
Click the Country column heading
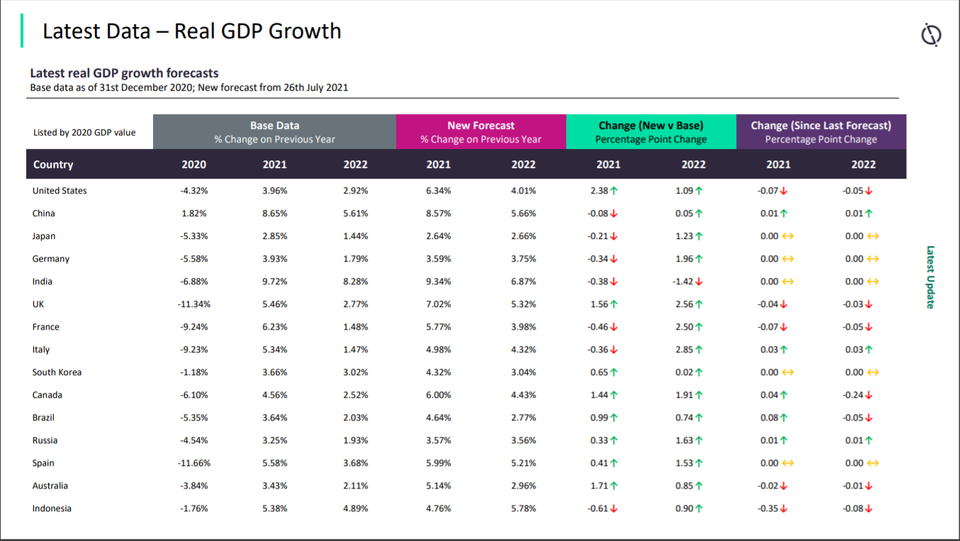pyautogui.click(x=53, y=165)
